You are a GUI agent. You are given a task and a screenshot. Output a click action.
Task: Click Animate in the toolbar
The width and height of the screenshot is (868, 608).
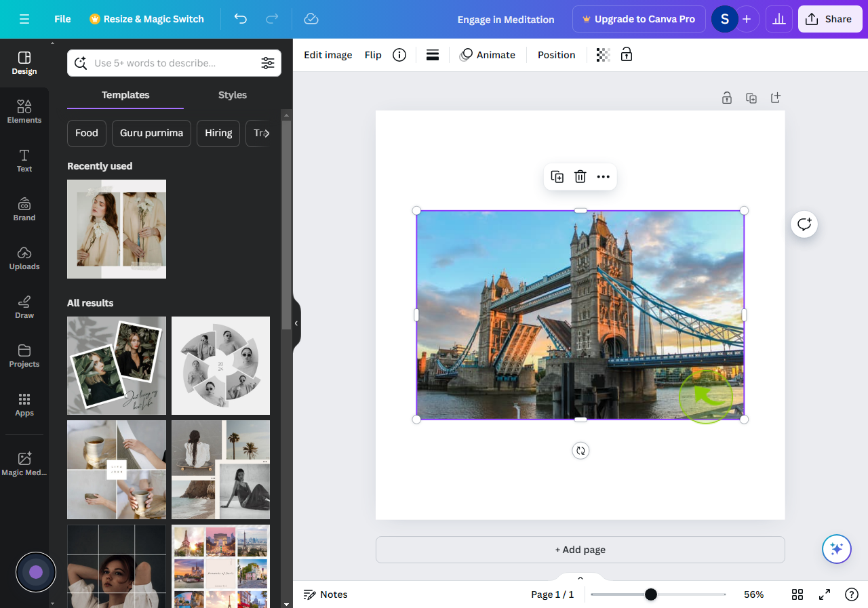pyautogui.click(x=488, y=55)
